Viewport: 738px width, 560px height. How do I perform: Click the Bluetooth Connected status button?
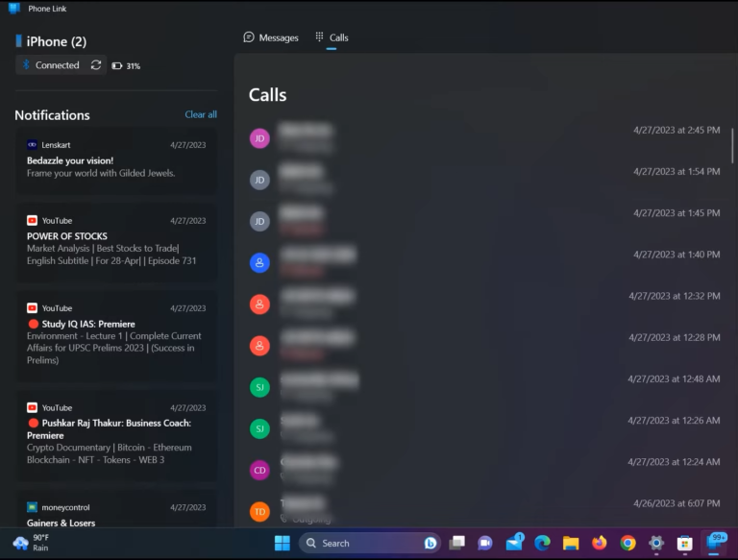point(52,65)
